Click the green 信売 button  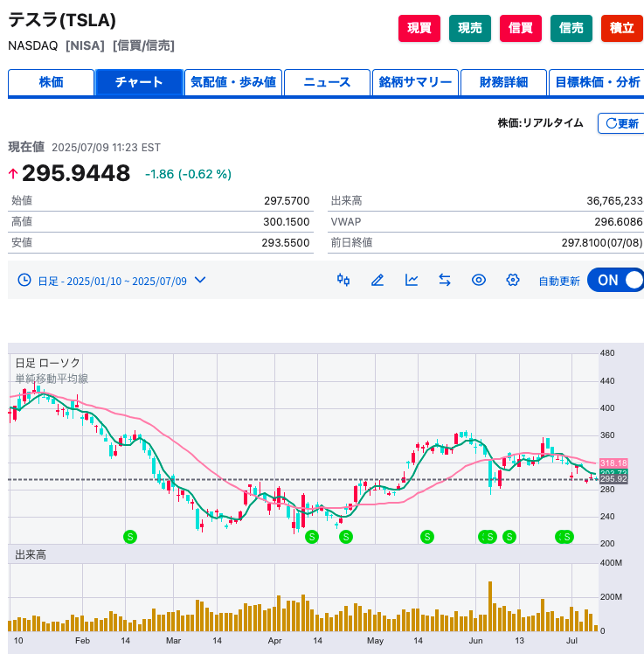point(571,28)
